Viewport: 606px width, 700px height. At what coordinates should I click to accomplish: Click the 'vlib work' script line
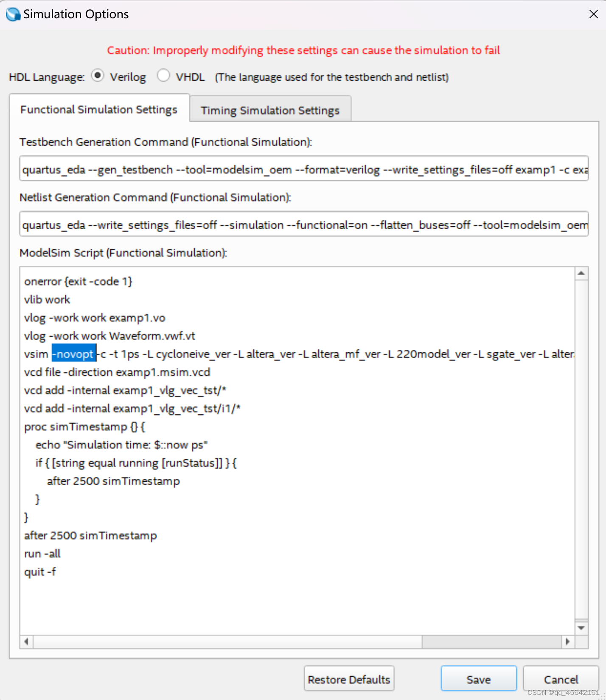pyautogui.click(x=47, y=300)
